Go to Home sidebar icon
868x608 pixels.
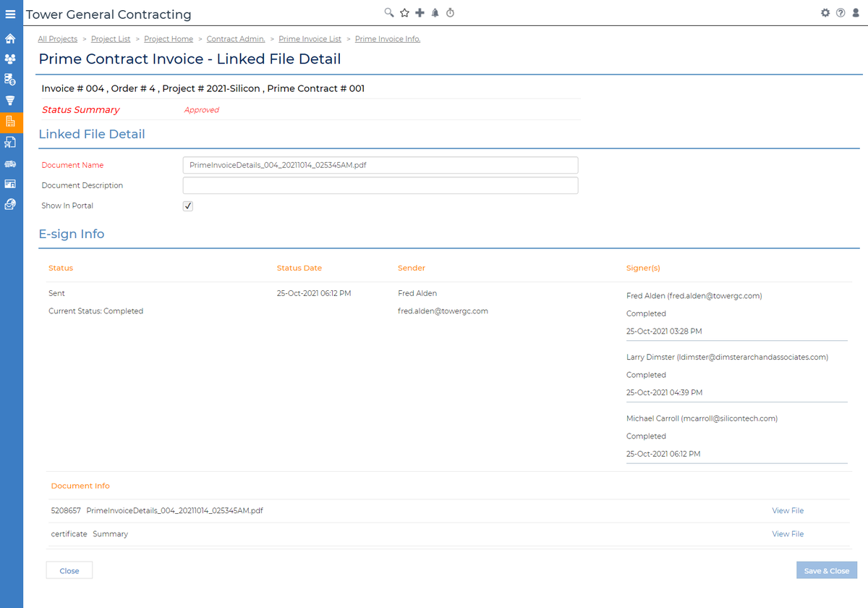pyautogui.click(x=10, y=38)
